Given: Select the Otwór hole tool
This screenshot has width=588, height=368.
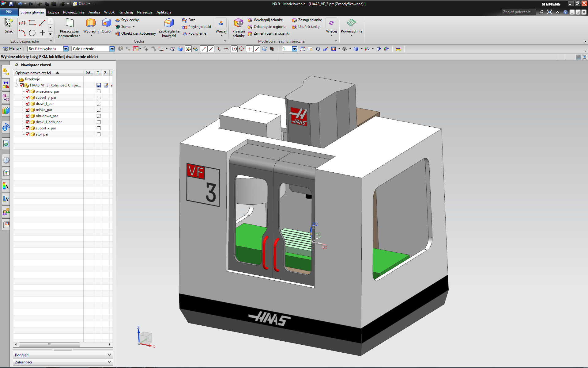Looking at the screenshot, I should (107, 25).
